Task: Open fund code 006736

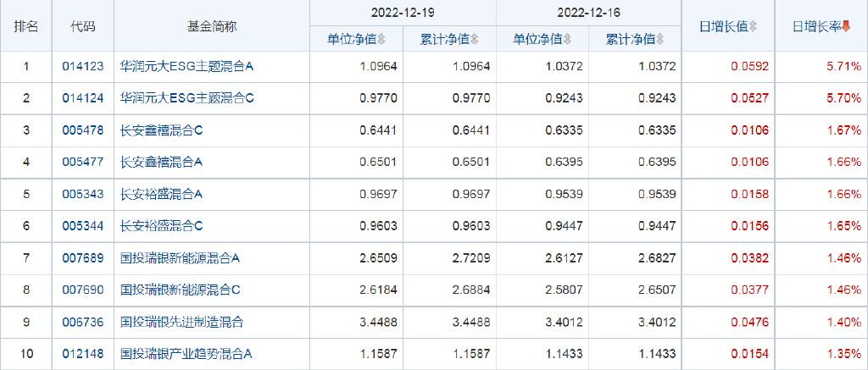Action: [82, 322]
